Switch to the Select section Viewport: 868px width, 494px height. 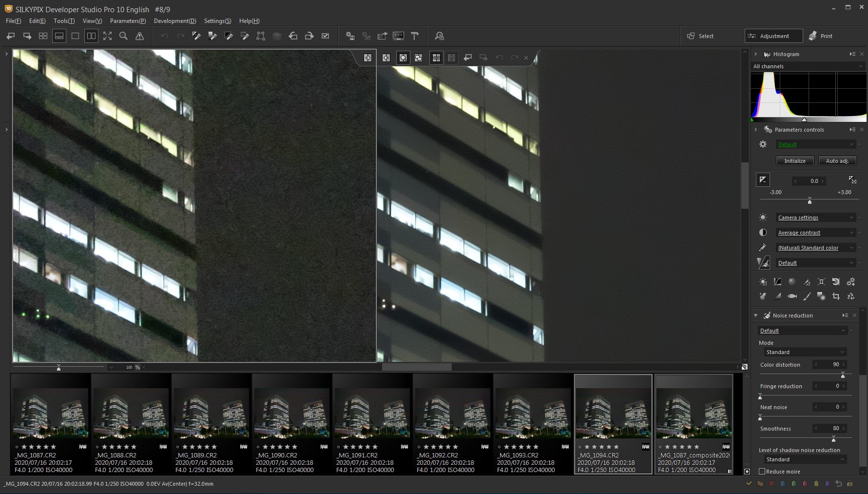point(700,36)
